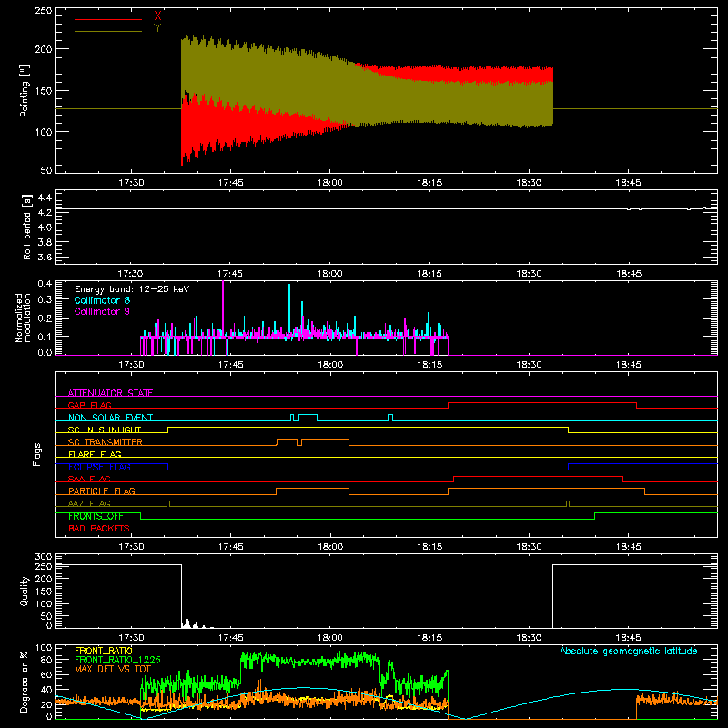Click the 300 value on Quality axis

pos(44,557)
